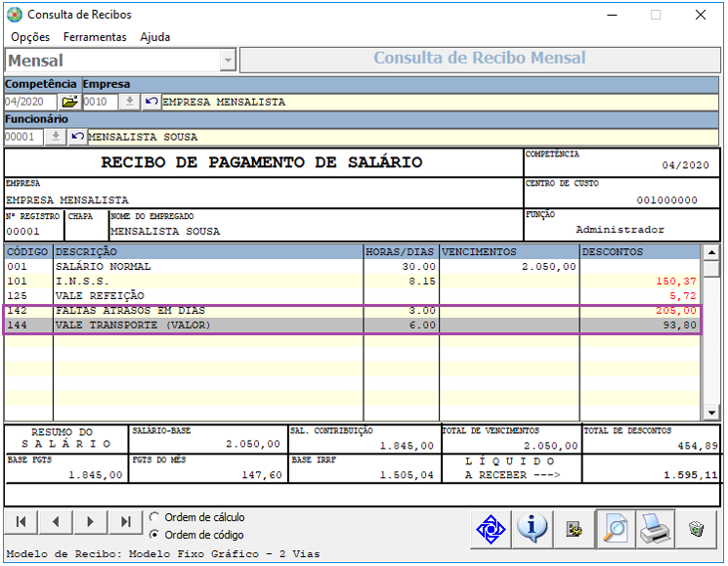Open the Ferramentas menu
Viewport: 728px width, 566px height.
click(95, 37)
